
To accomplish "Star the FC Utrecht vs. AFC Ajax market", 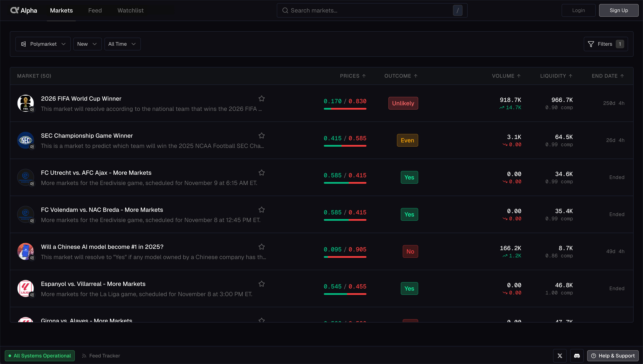I will (262, 173).
